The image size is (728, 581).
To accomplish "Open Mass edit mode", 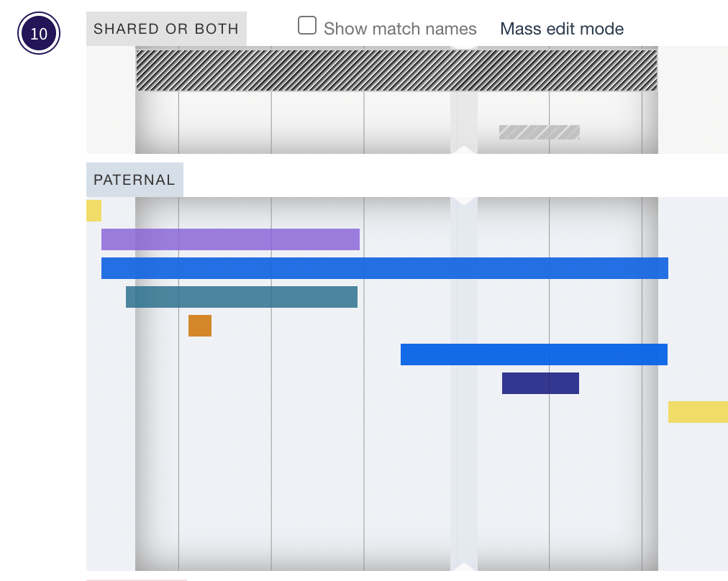I will pos(561,28).
